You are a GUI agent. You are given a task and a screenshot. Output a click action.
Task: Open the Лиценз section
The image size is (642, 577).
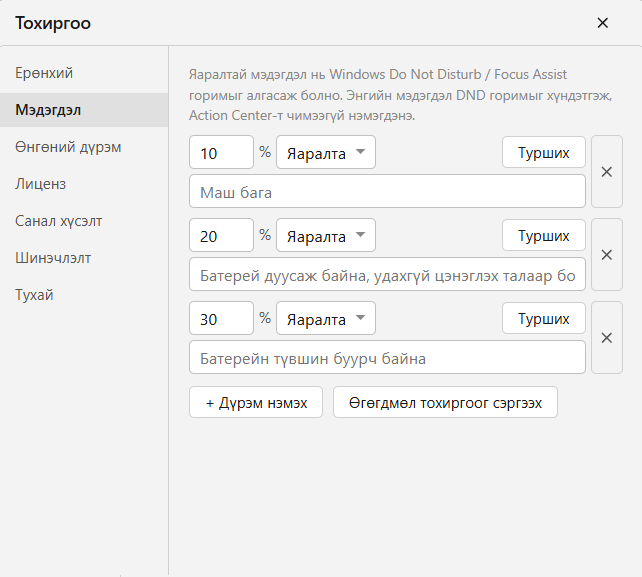[84, 184]
